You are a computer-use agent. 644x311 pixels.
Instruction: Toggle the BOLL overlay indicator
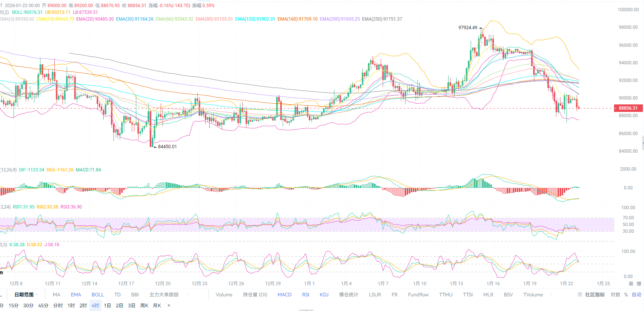[x=98, y=295]
